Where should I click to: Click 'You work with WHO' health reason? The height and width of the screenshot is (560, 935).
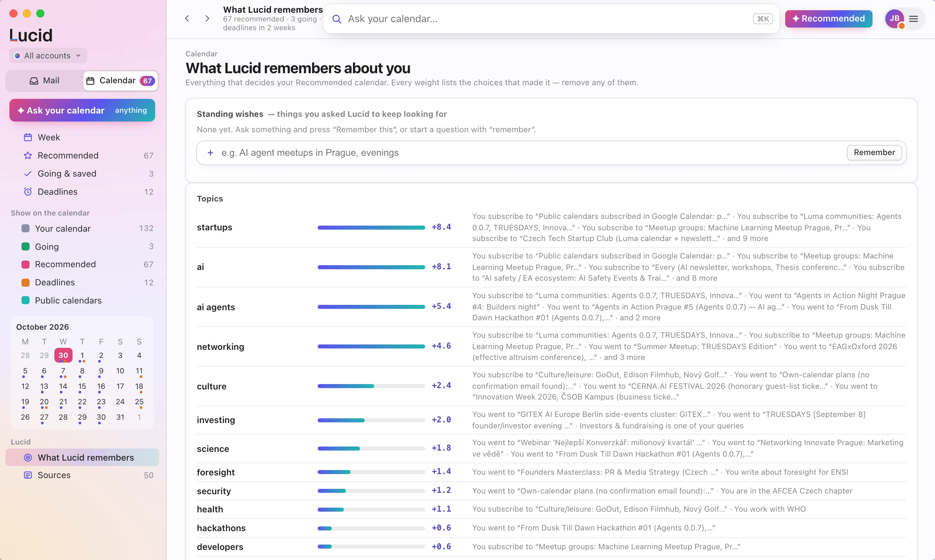(770, 509)
